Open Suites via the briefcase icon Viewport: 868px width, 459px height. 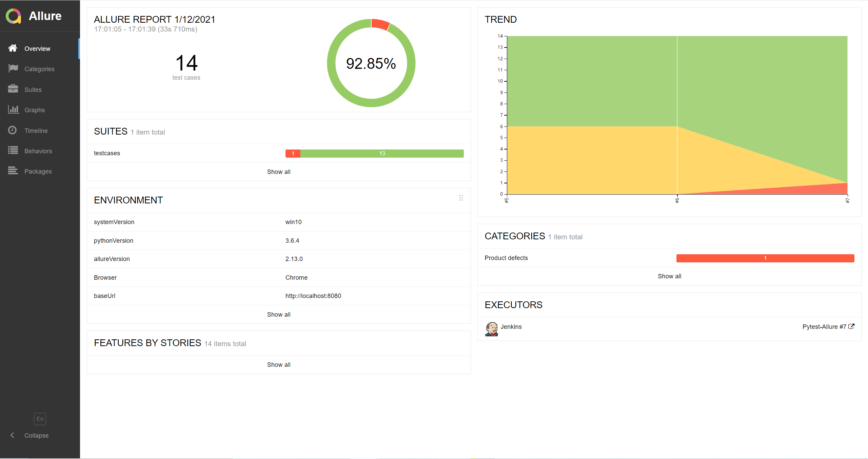click(13, 89)
